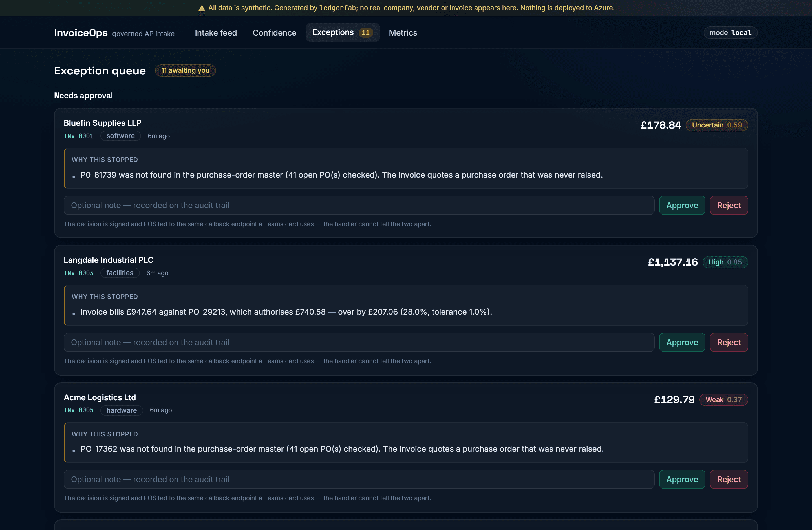Image resolution: width=812 pixels, height=530 pixels.
Task: Click the PO-17362 not found reason
Action: [342, 449]
